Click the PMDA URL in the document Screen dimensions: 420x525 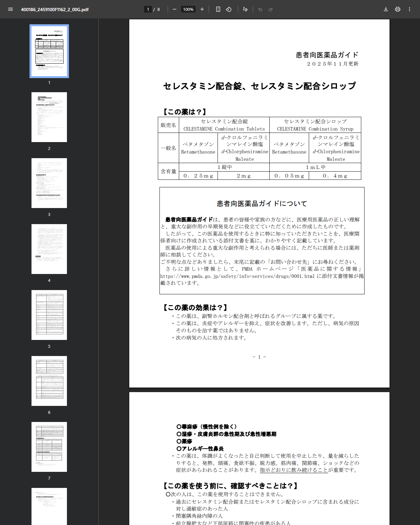(238, 276)
